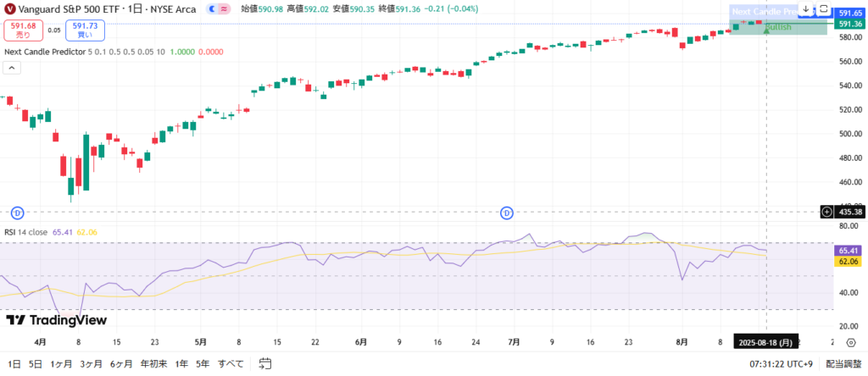
Task: Select the 1日 time range
Action: pos(14,364)
